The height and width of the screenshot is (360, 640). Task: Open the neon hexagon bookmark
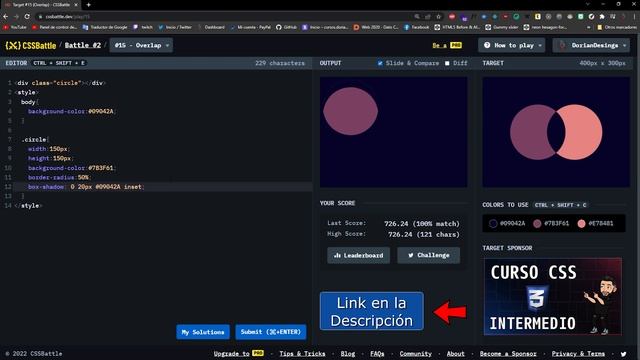(545, 27)
